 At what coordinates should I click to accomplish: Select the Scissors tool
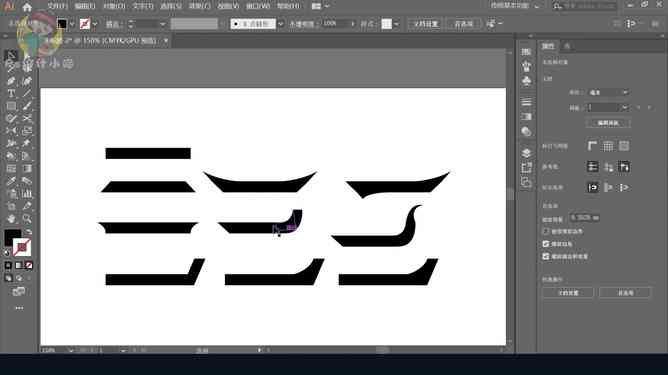pyautogui.click(x=27, y=118)
